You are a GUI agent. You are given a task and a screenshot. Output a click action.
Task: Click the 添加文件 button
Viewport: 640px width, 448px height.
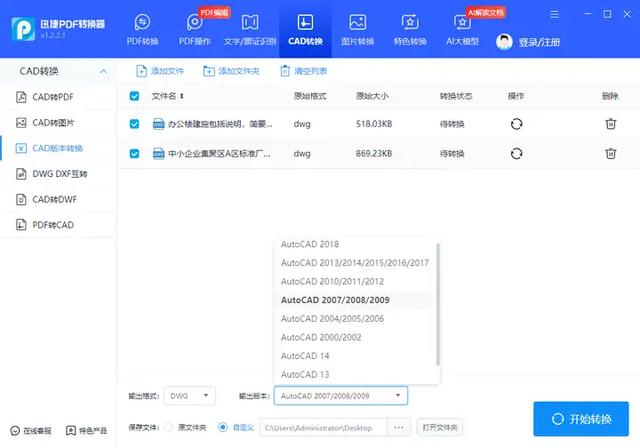[x=160, y=71]
